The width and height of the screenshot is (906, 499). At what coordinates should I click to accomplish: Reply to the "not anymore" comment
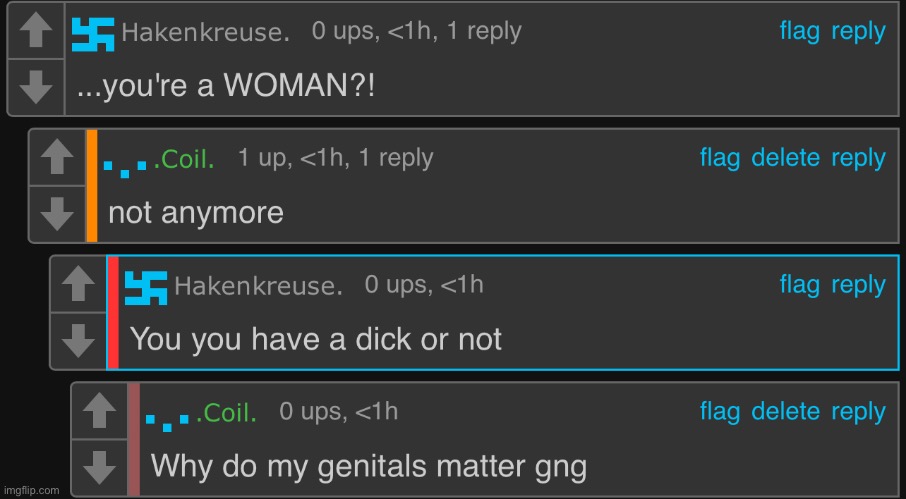click(x=858, y=158)
